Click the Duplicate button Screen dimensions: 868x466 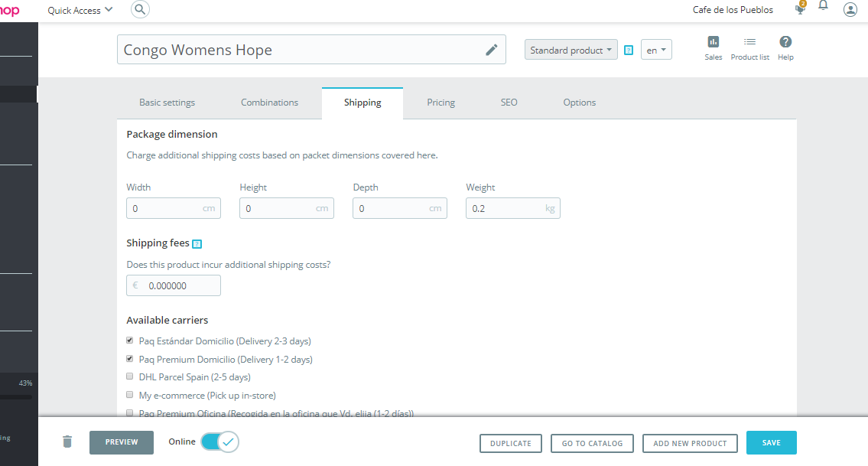tap(510, 443)
